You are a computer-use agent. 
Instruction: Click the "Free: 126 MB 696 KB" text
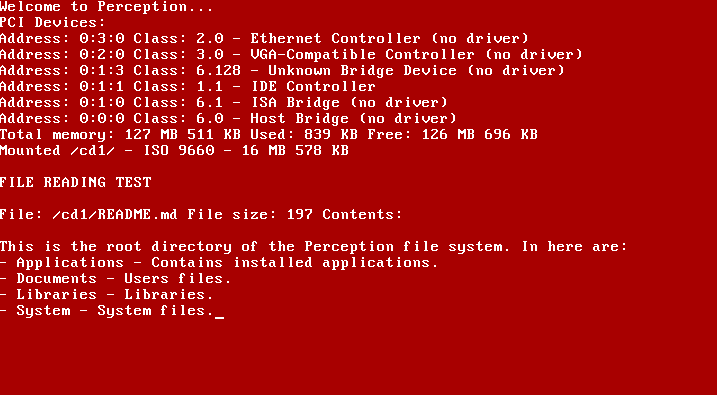click(453, 134)
